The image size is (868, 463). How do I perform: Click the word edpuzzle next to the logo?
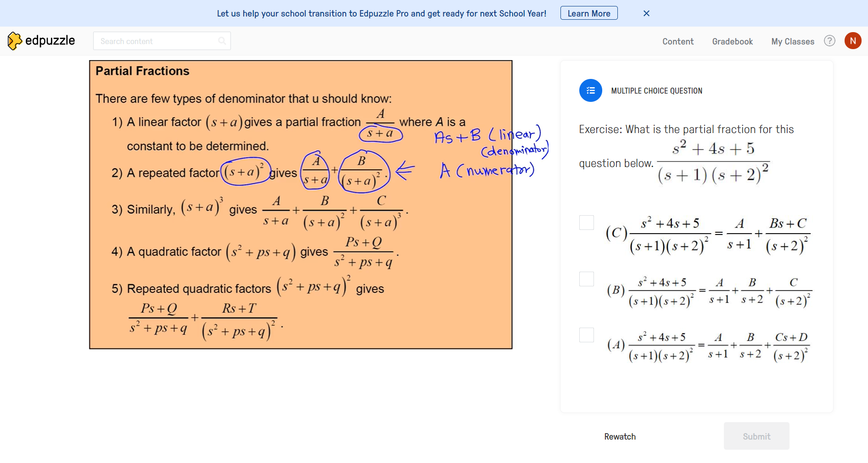tap(50, 40)
